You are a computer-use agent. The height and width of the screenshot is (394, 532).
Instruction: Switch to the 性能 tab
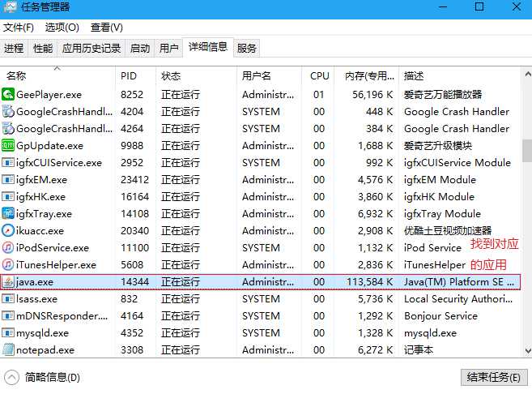point(43,49)
